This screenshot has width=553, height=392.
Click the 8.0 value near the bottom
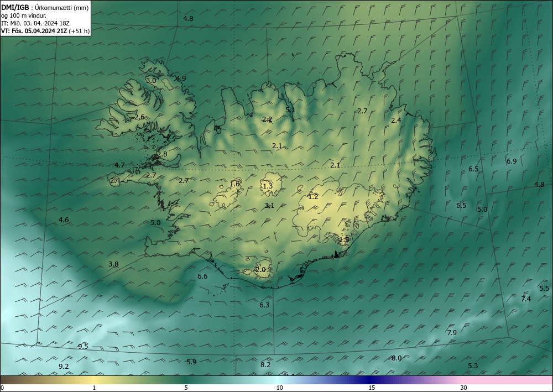pos(397,358)
